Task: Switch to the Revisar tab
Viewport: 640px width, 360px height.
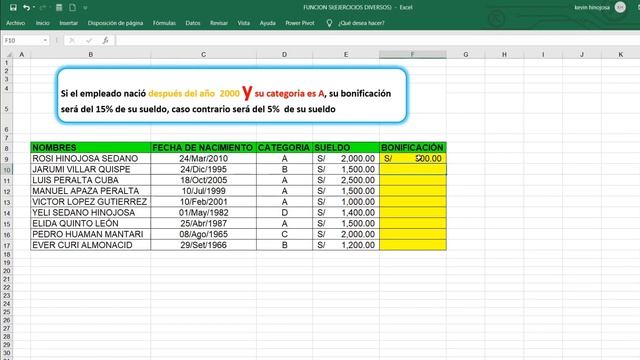Action: click(x=219, y=23)
